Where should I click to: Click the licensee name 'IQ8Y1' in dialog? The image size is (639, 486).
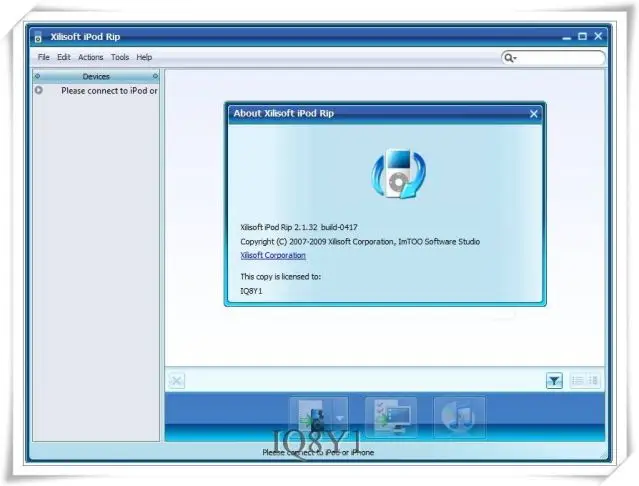(251, 291)
